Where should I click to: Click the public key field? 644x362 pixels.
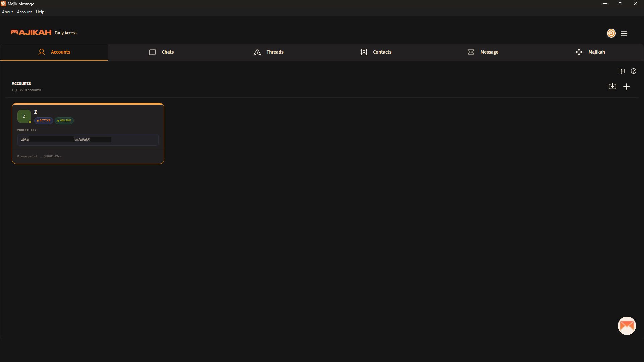pyautogui.click(x=88, y=140)
